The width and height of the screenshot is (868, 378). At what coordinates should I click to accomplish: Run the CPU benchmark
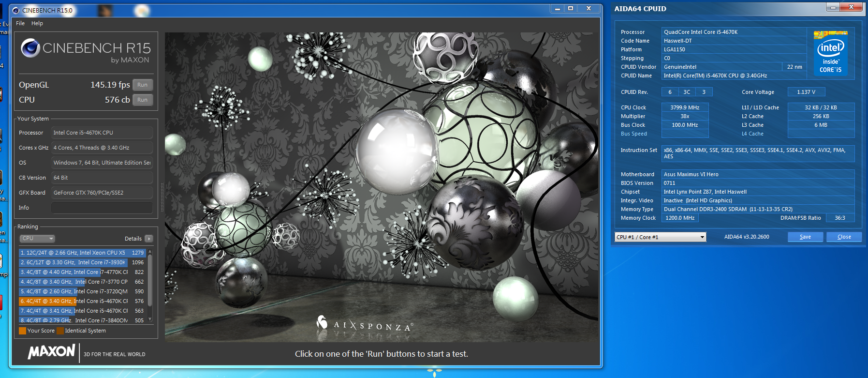142,100
